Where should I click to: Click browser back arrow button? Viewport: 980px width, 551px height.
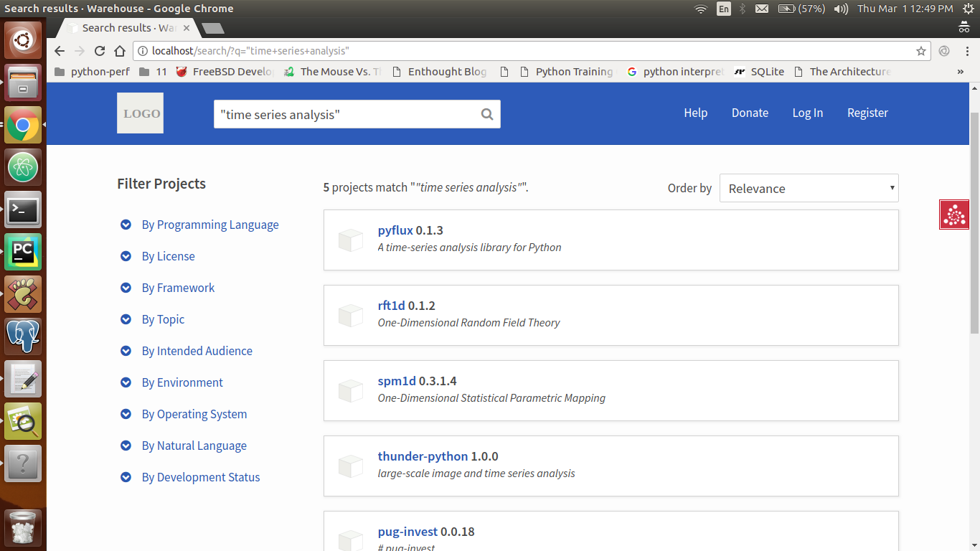(60, 51)
